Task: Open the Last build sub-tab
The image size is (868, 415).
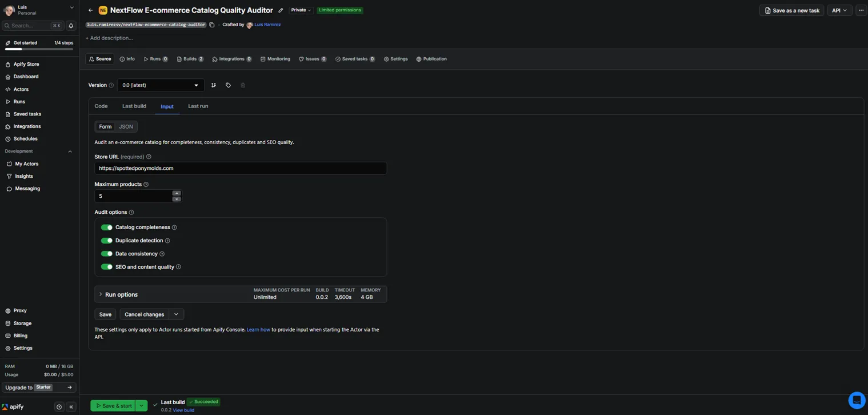Action: point(134,106)
